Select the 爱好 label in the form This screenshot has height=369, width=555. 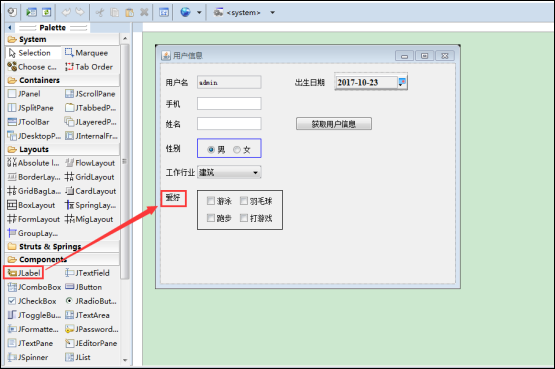(173, 198)
